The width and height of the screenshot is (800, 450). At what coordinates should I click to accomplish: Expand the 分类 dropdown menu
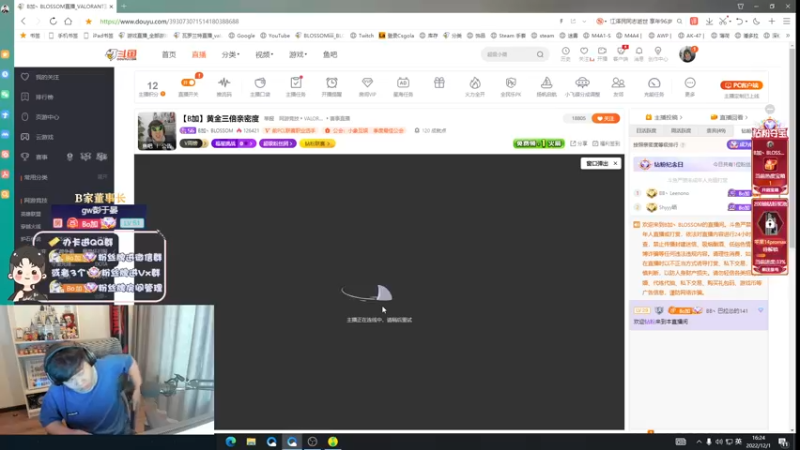230,55
